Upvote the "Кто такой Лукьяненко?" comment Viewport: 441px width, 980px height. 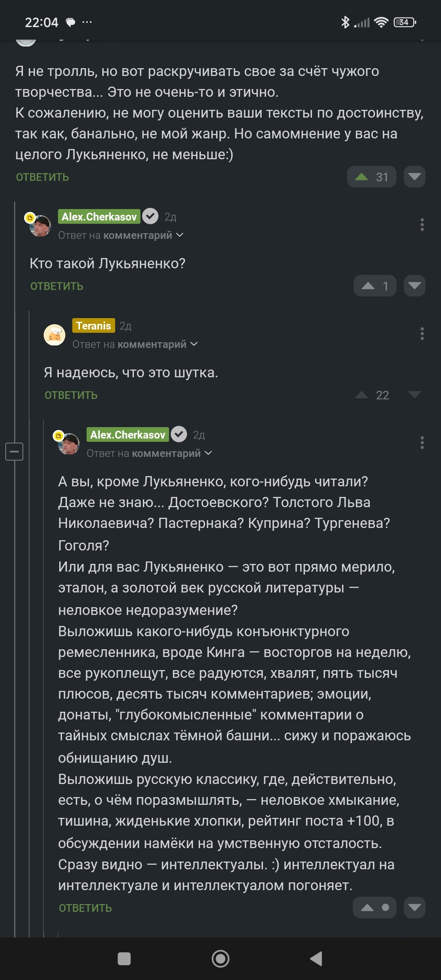coord(368,286)
